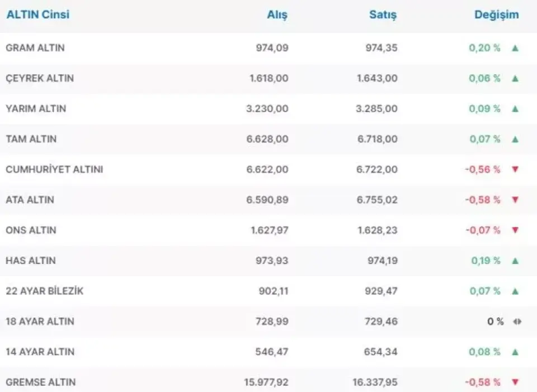Click the GREMSE ALTIN label
Image resolution: width=537 pixels, height=392 pixels.
point(40,382)
